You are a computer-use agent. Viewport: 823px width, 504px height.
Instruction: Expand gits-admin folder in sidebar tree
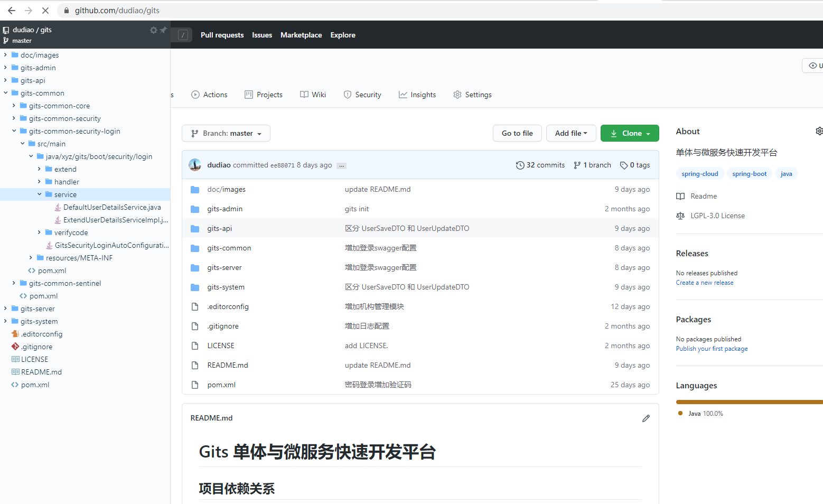[5, 68]
